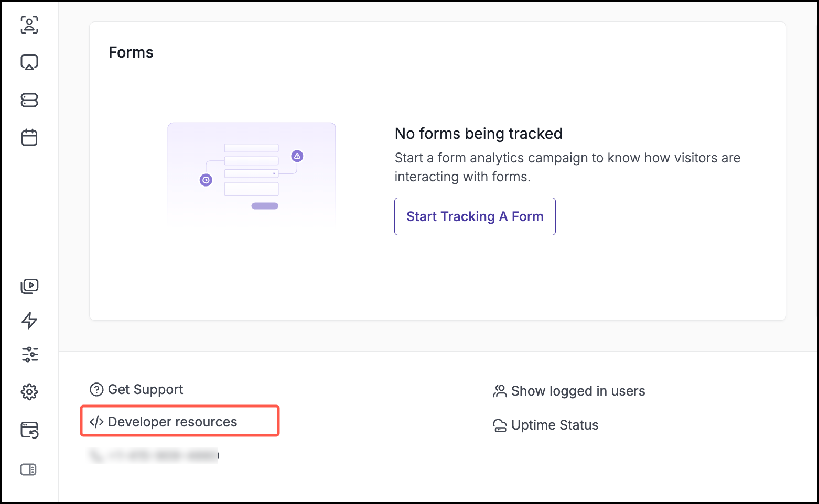Click the person scan icon in sidebar
The height and width of the screenshot is (504, 819).
click(29, 25)
